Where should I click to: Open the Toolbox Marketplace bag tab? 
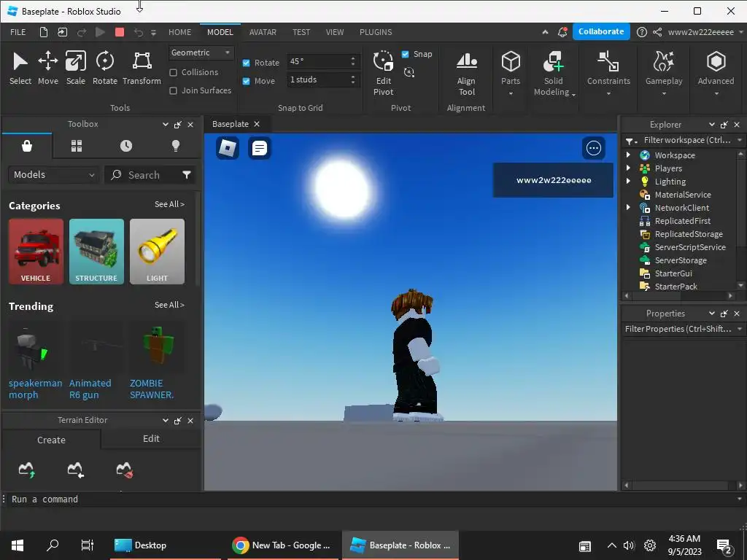coord(27,146)
